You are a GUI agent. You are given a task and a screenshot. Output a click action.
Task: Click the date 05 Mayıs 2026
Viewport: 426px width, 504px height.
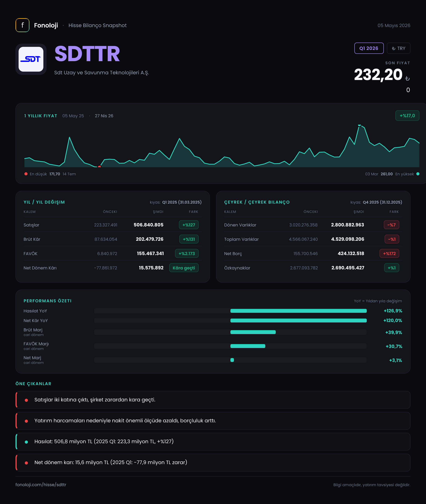pyautogui.click(x=394, y=25)
